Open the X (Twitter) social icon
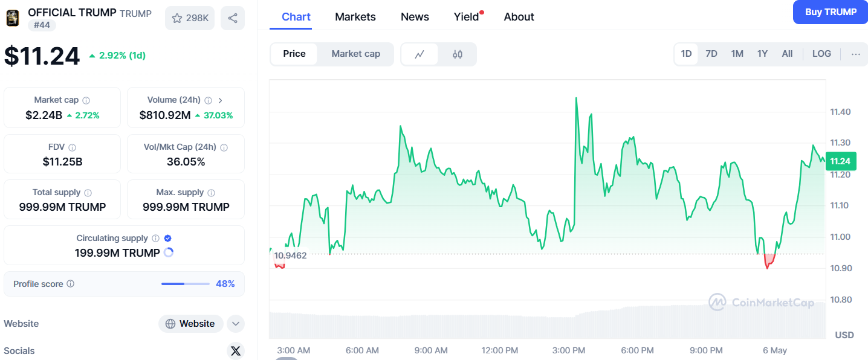Screen dimensions: 868x360 coord(236,350)
